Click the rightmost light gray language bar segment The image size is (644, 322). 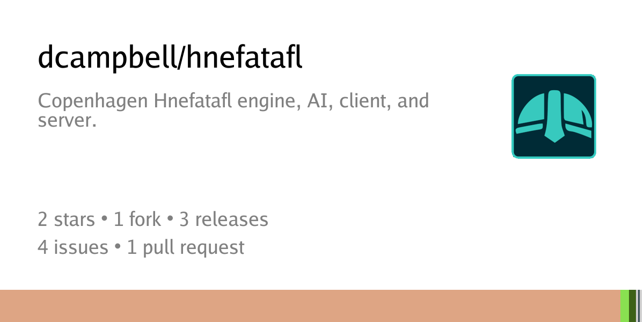click(x=641, y=306)
